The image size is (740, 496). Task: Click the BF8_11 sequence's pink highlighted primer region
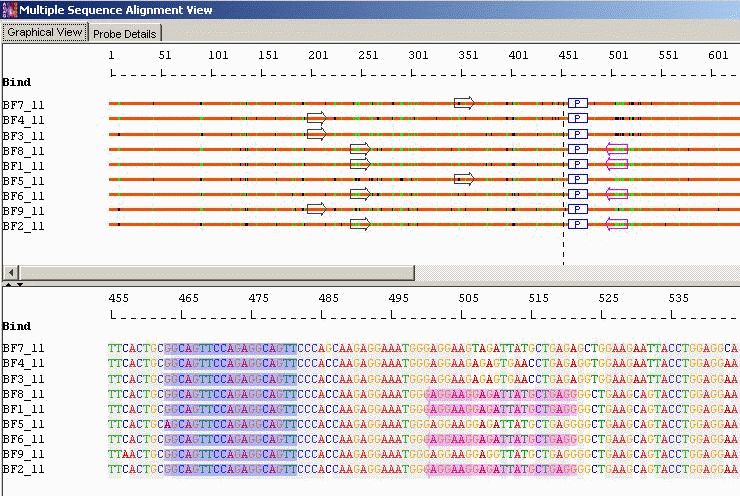(x=502, y=394)
